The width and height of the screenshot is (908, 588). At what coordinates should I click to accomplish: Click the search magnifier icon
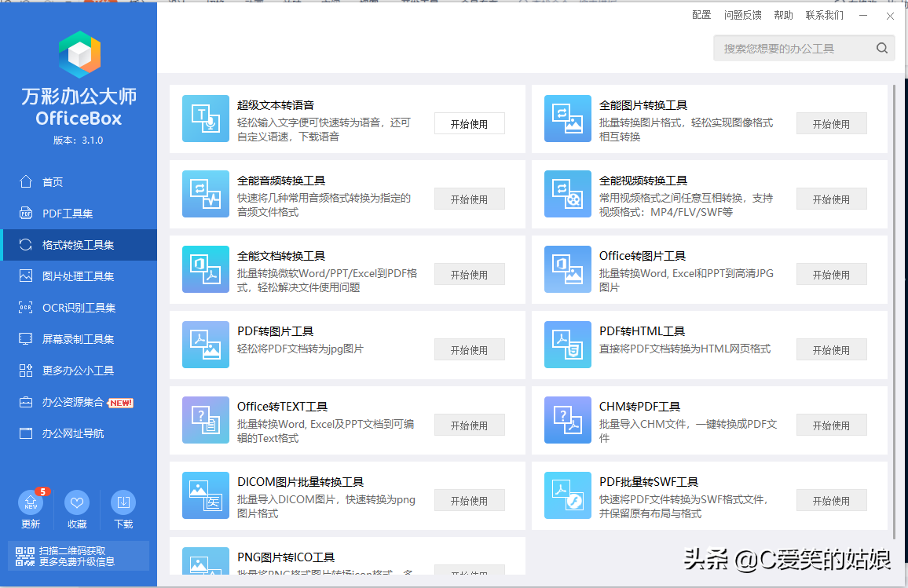pos(882,49)
